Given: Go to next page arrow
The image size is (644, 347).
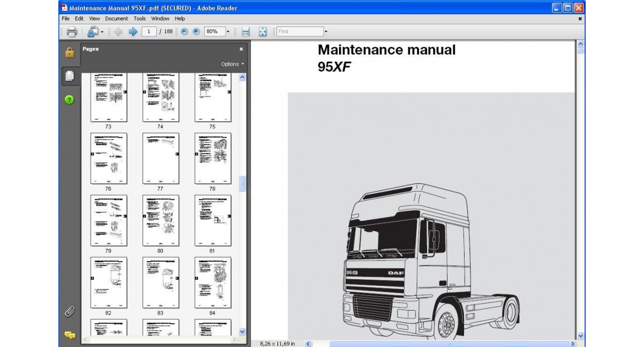Looking at the screenshot, I should (133, 31).
